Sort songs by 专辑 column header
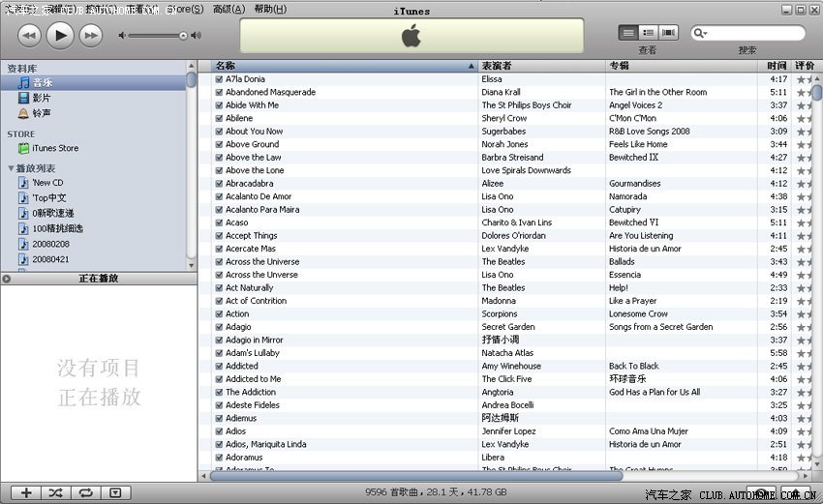This screenshot has width=823, height=504. (683, 66)
